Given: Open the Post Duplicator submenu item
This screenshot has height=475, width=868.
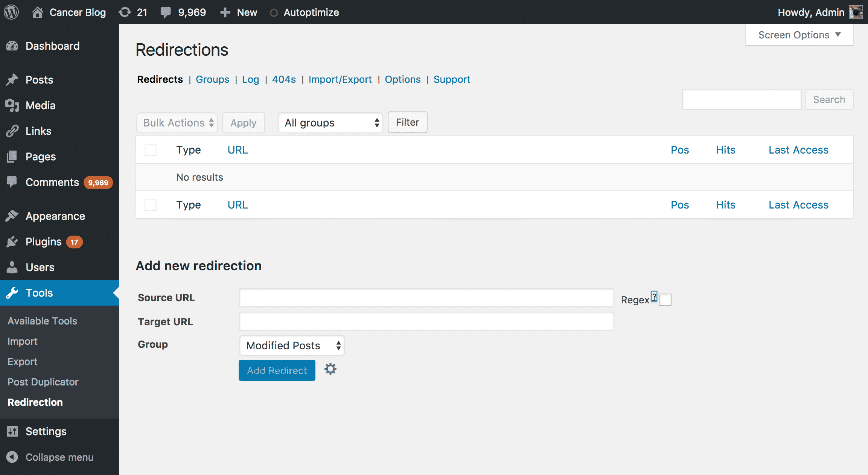Looking at the screenshot, I should click(x=43, y=382).
